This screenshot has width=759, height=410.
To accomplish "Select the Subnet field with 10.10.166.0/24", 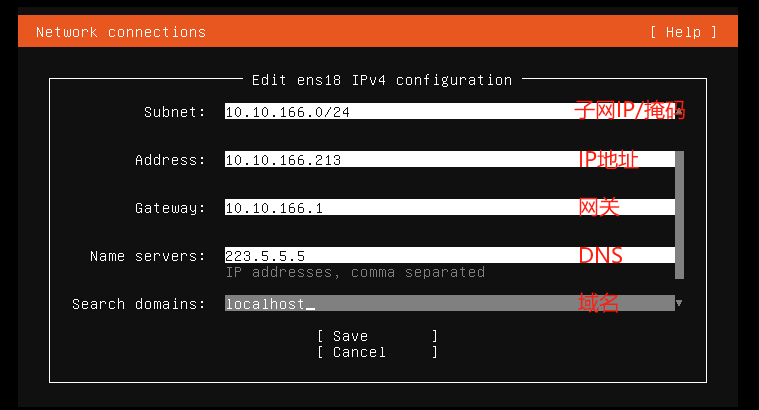I will pos(450,111).
